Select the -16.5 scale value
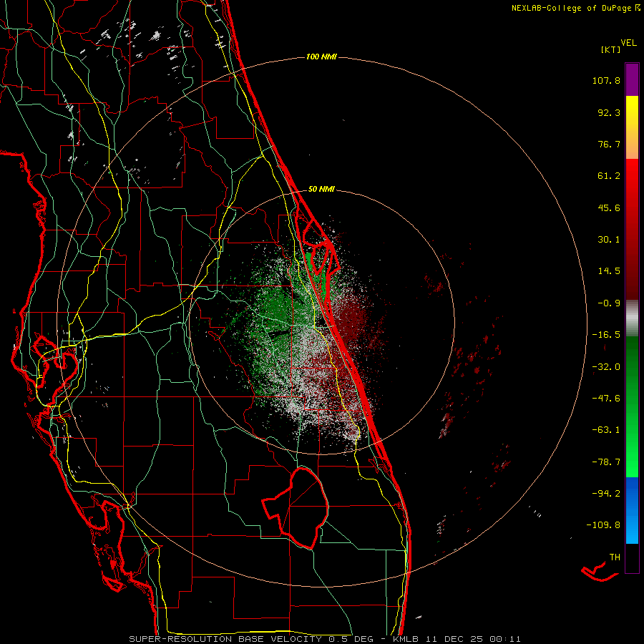 click(606, 335)
